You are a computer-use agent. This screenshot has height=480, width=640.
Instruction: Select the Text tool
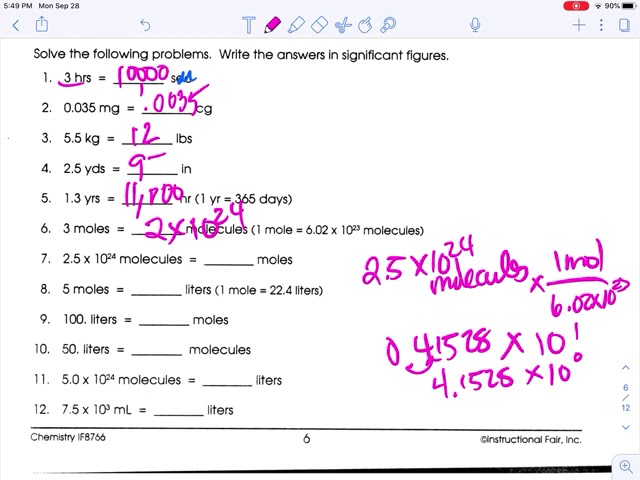click(x=249, y=25)
